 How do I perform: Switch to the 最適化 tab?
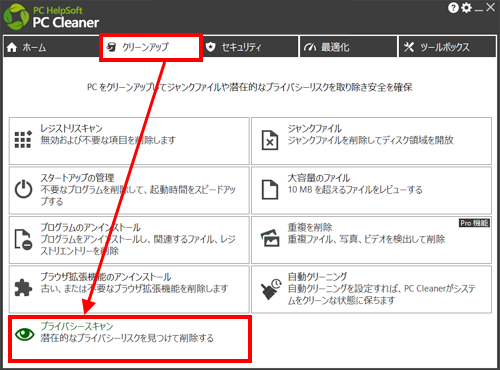point(348,47)
